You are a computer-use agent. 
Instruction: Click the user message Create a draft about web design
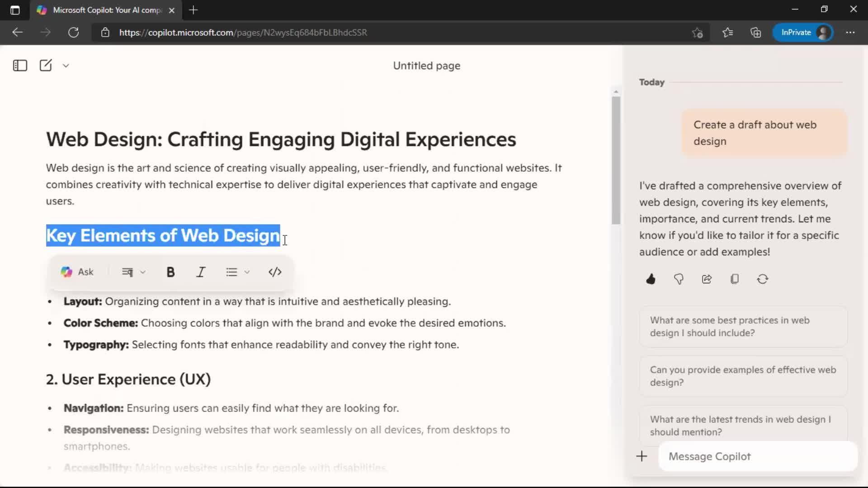pos(764,133)
